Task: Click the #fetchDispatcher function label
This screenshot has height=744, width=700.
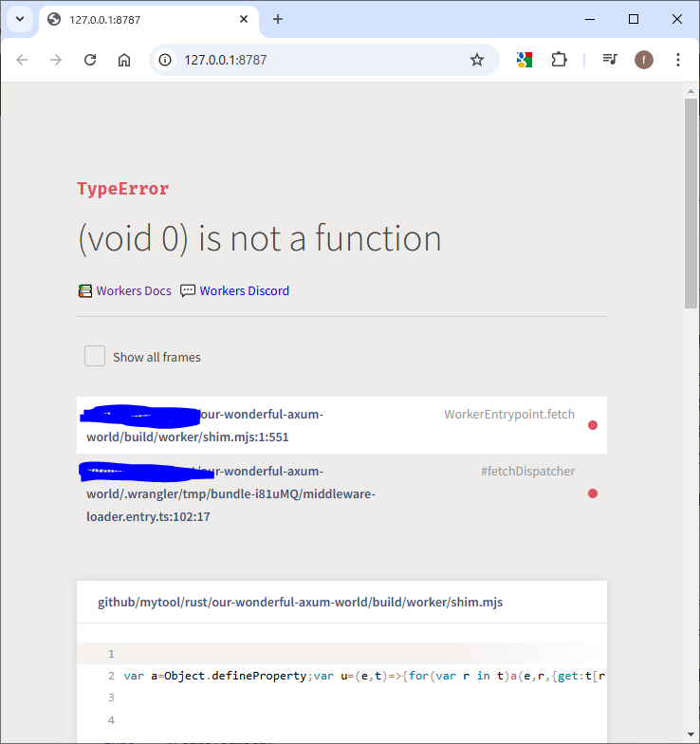Action: [527, 471]
